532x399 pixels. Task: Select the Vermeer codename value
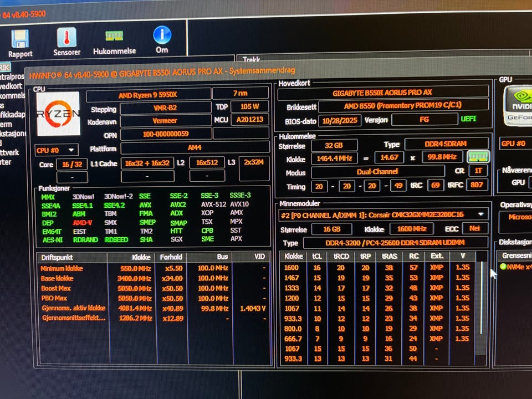pos(165,121)
